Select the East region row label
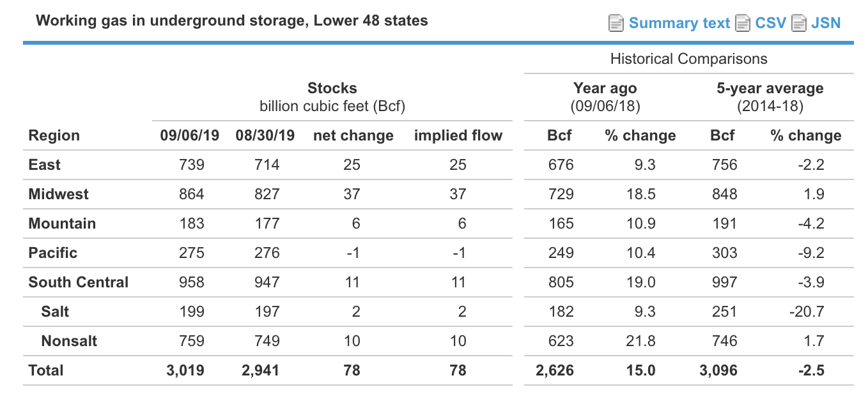868x401 pixels. pyautogui.click(x=44, y=165)
